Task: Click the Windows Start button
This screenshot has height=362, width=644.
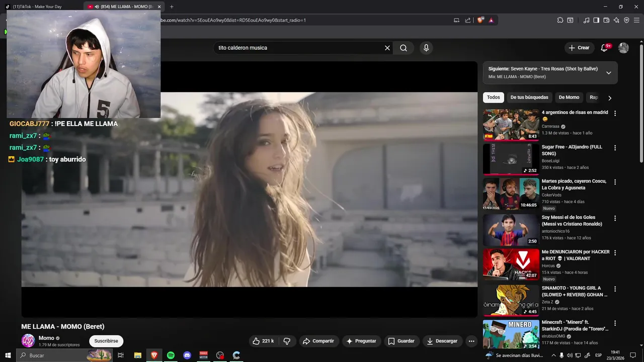Action: pos(8,355)
